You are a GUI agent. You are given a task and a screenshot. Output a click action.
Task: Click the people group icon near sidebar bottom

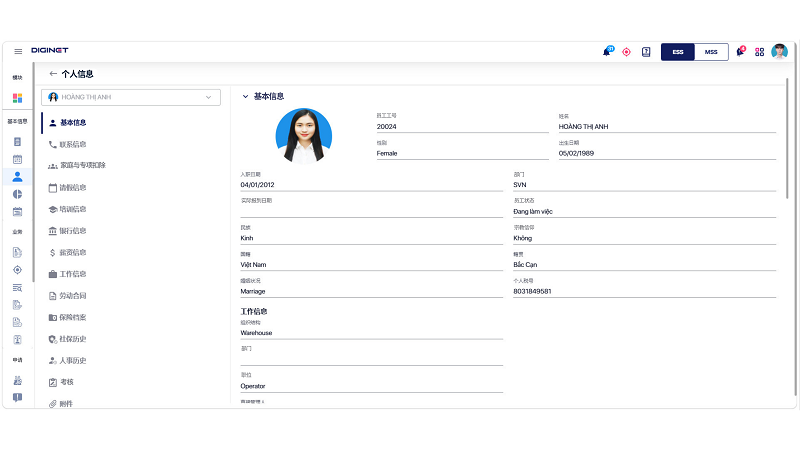point(17,380)
